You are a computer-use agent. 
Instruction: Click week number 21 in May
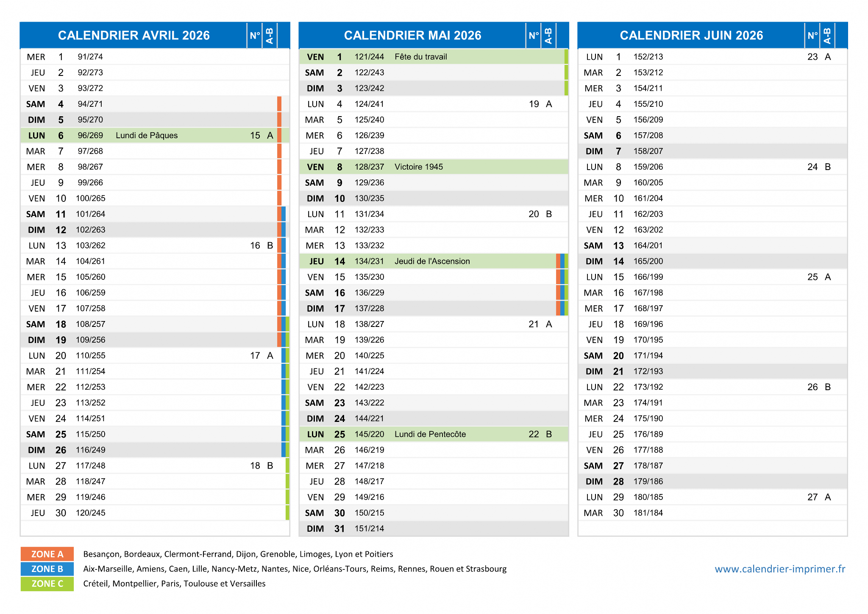(534, 324)
